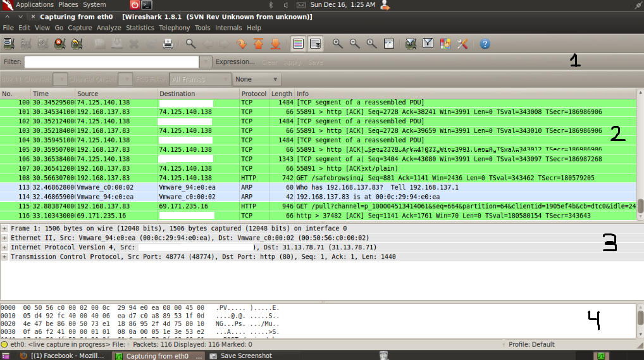Viewport: 644px width, 360px height.
Task: Expand the Frame 1 details row
Action: coord(4,228)
